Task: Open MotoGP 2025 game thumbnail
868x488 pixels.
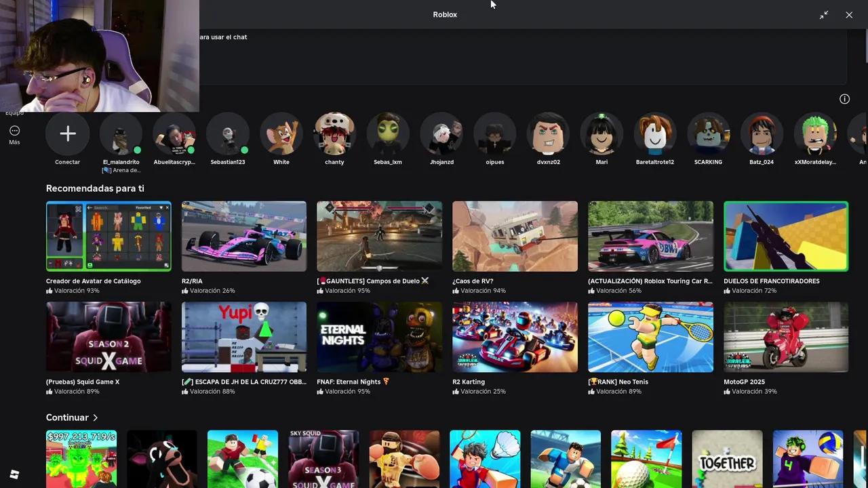Action: click(786, 337)
